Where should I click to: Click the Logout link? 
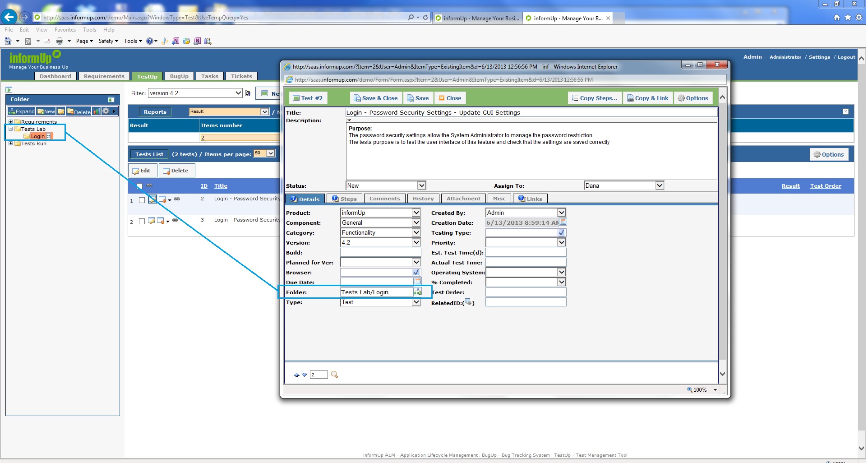tap(846, 57)
